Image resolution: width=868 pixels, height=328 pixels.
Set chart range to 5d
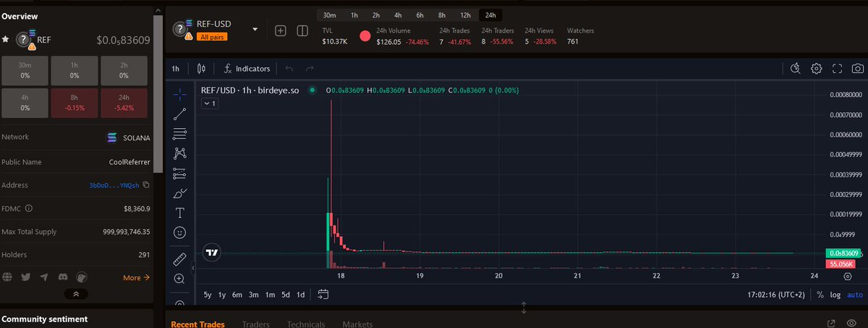286,295
